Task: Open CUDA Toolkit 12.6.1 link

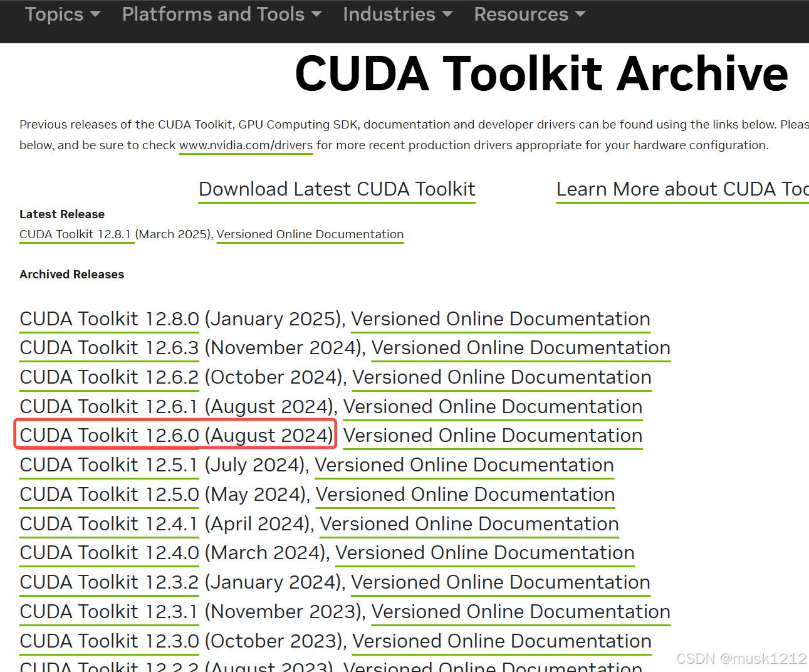Action: click(108, 407)
